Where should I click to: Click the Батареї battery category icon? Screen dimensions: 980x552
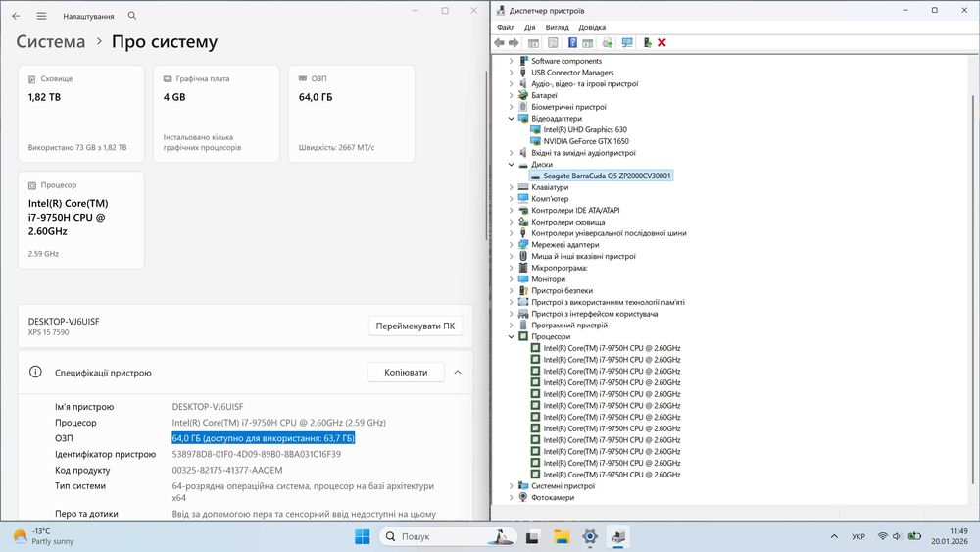click(523, 96)
